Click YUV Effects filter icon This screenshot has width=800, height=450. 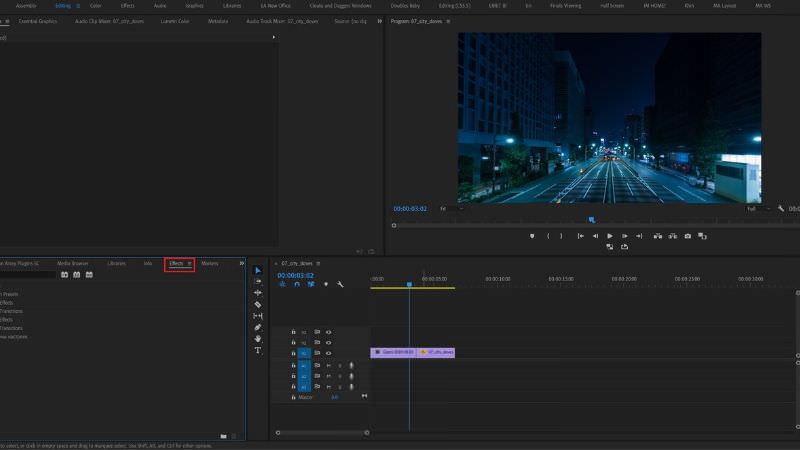89,275
